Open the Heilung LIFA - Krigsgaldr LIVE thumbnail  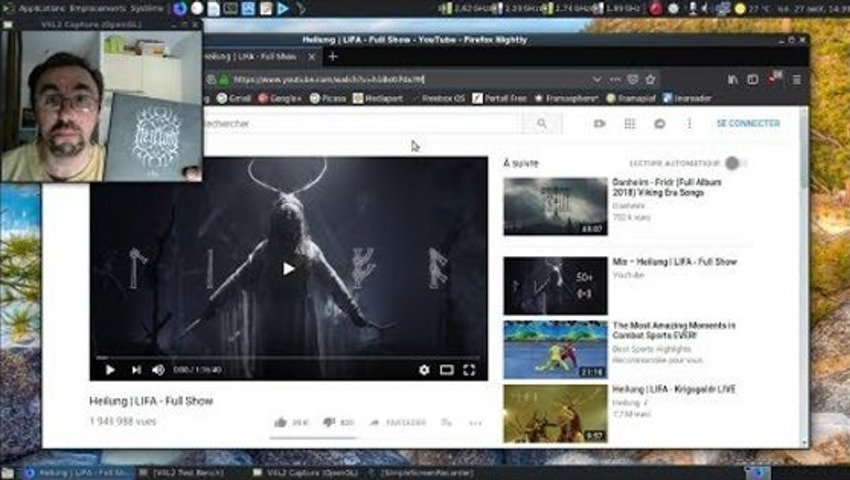pyautogui.click(x=555, y=413)
